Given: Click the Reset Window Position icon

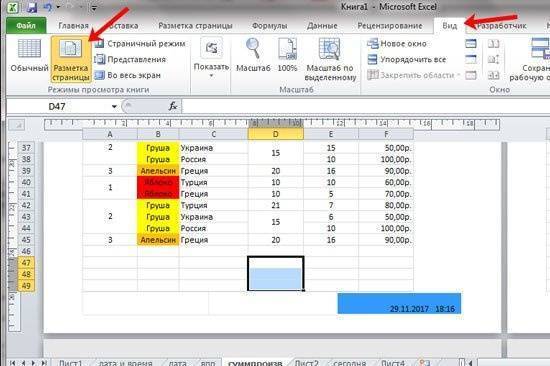Looking at the screenshot, I should pos(494,75).
